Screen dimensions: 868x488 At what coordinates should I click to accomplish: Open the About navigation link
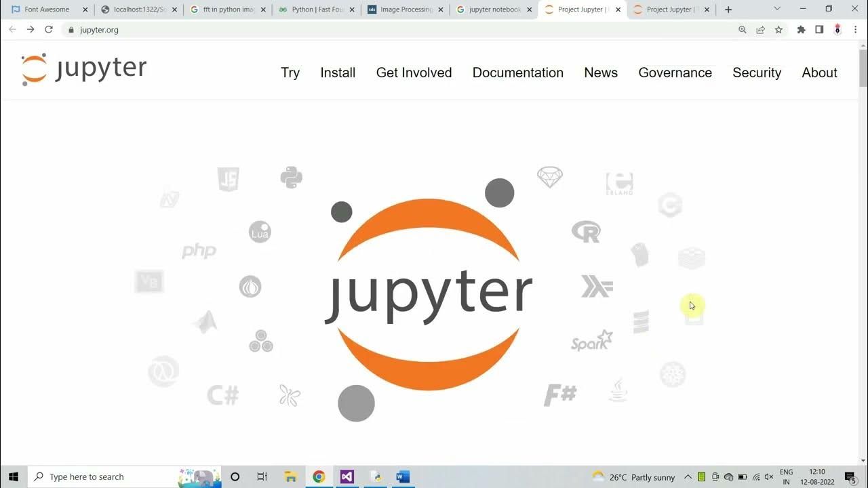pyautogui.click(x=819, y=73)
